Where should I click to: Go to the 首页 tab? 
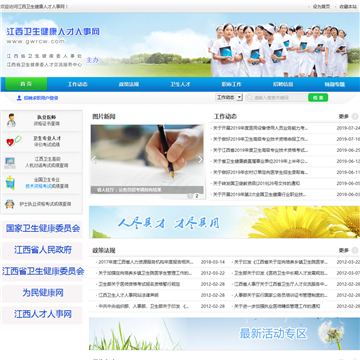pyautogui.click(x=26, y=84)
